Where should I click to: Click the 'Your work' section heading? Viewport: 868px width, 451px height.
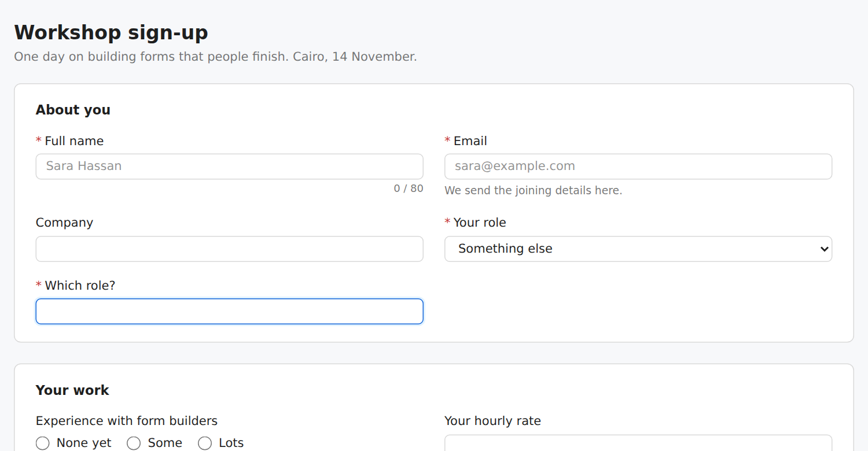coord(72,390)
